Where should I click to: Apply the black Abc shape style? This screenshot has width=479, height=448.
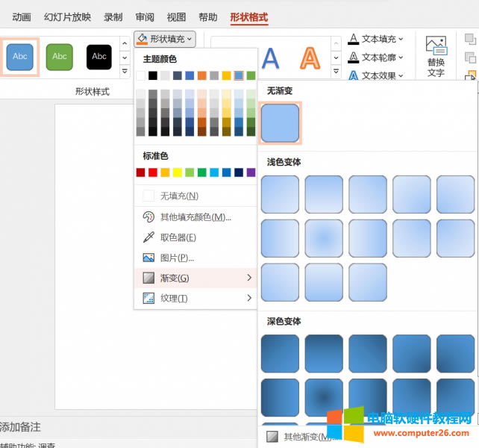(x=99, y=57)
